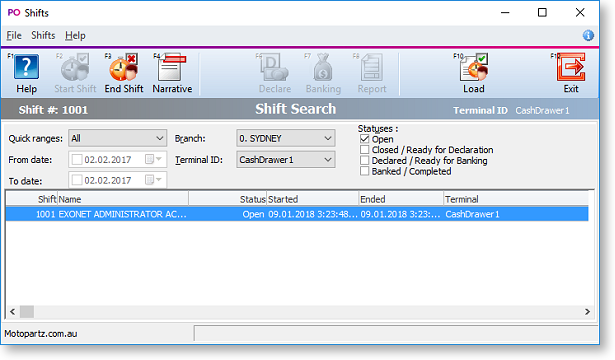This screenshot has height=360, width=615.
Task: Click the Declare coins icon
Action: click(275, 67)
